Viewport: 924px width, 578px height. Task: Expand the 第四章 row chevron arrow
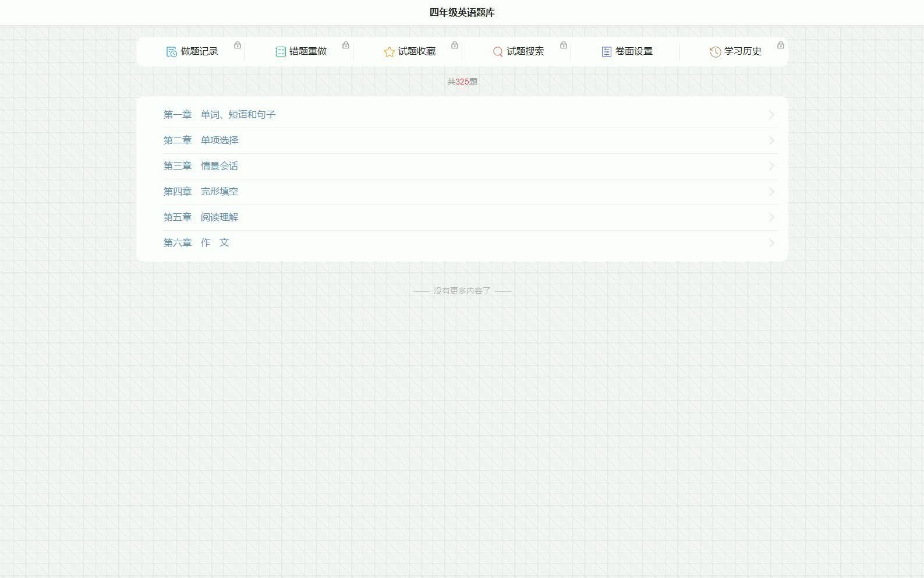tap(771, 192)
